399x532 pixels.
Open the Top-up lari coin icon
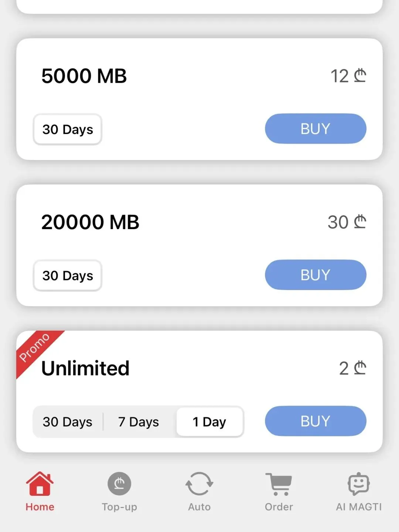(x=119, y=484)
